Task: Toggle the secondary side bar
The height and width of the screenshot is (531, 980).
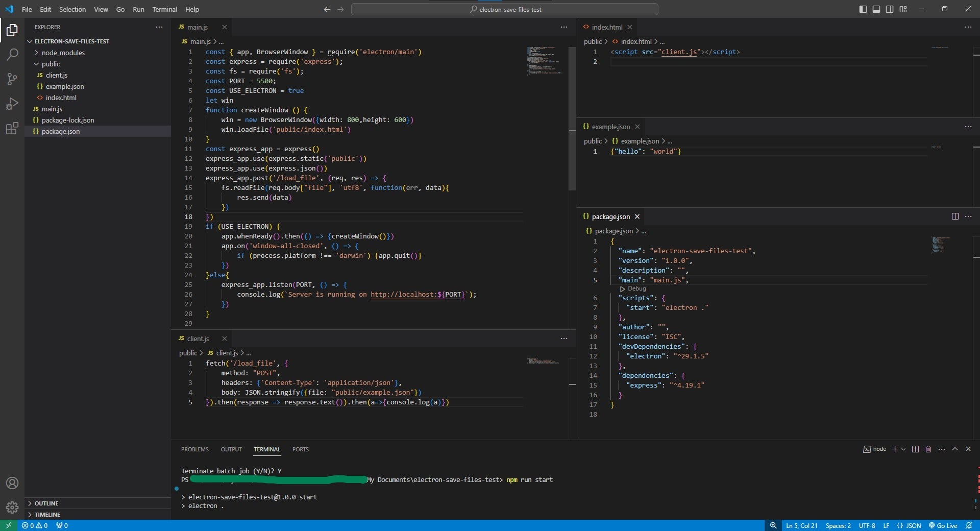Action: (890, 9)
